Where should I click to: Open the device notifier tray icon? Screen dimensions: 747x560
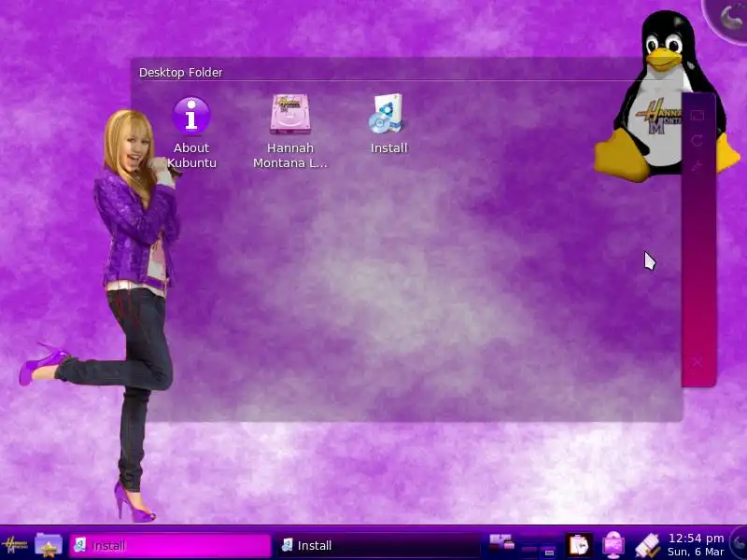click(x=501, y=543)
